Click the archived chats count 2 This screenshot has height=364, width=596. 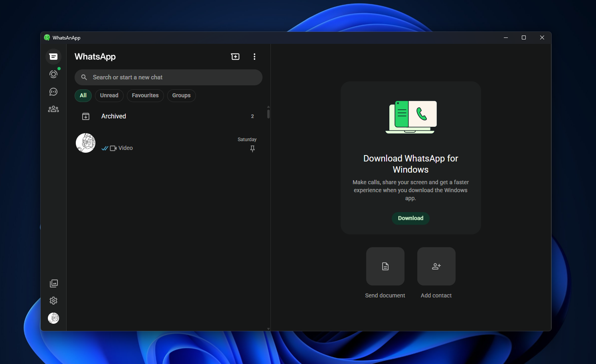click(x=253, y=116)
